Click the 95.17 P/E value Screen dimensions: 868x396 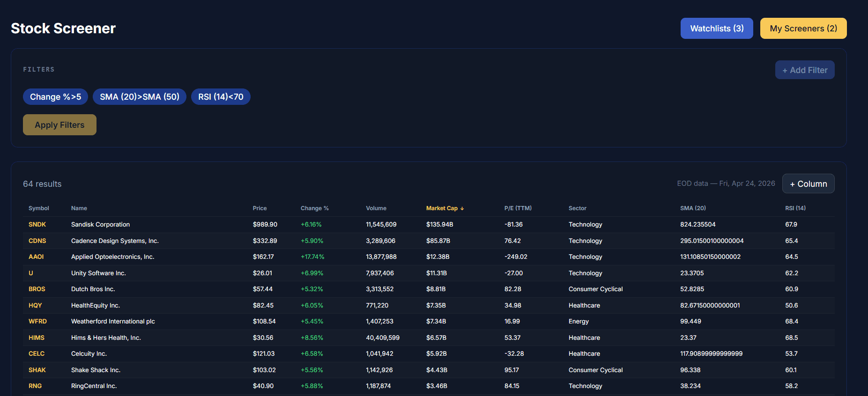(x=512, y=370)
